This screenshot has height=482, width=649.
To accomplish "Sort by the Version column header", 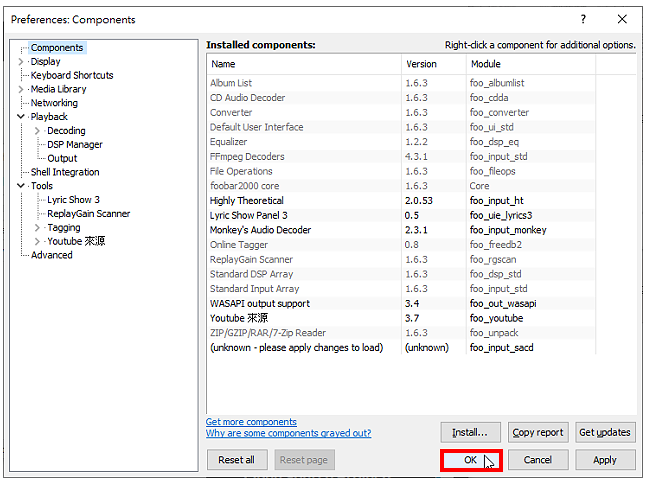I will coord(434,64).
